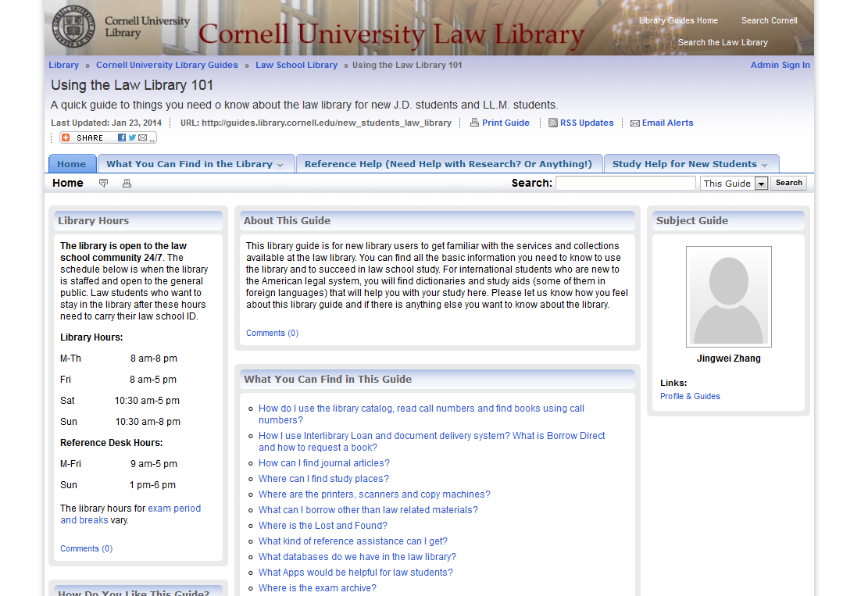Click the Search button
Viewport: 868px width, 596px height.
coord(789,183)
